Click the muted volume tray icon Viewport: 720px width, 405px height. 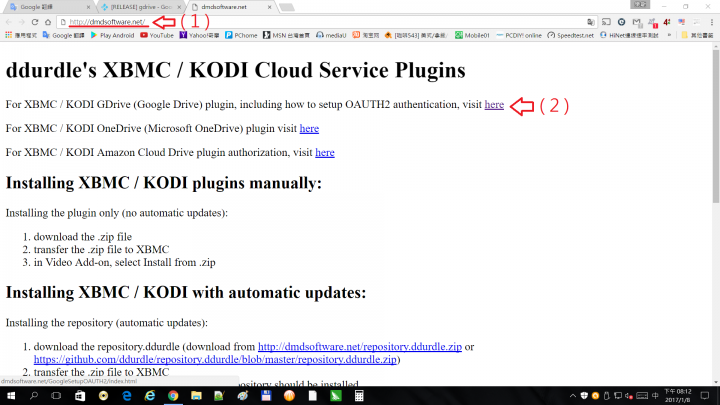[x=629, y=396]
